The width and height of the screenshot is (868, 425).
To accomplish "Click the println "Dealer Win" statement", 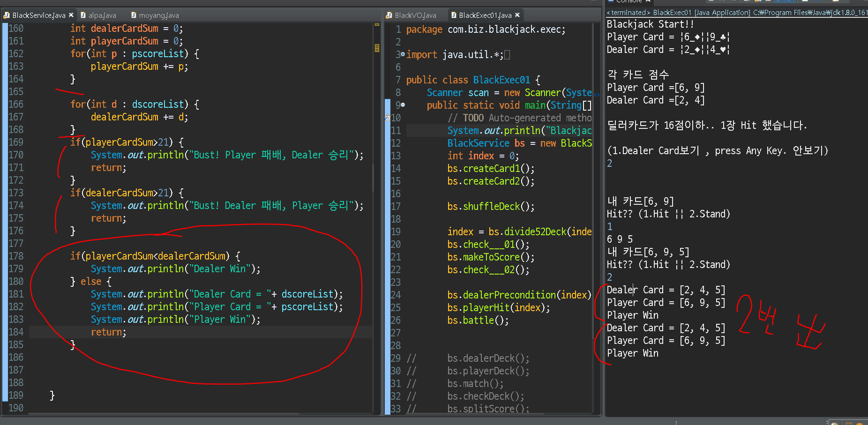I will (175, 268).
